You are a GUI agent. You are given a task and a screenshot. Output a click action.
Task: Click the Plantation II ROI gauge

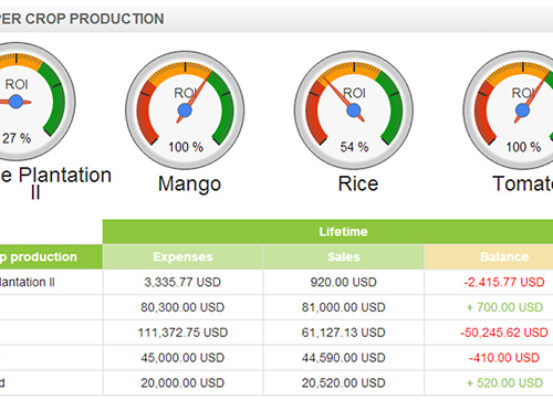(x=37, y=101)
